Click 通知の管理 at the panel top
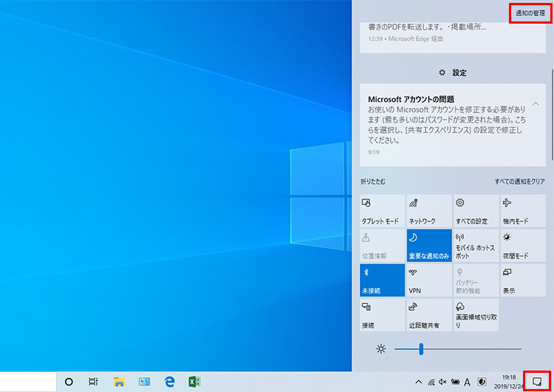The height and width of the screenshot is (392, 554). click(530, 13)
